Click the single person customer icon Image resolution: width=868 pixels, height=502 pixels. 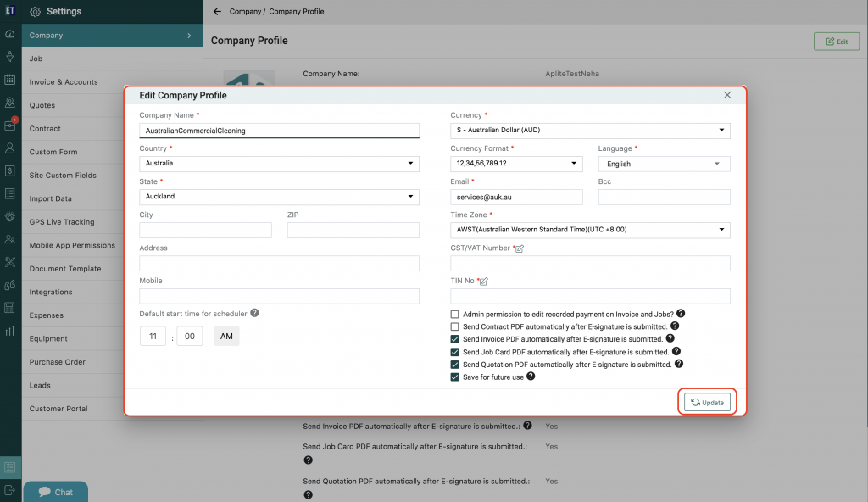pyautogui.click(x=10, y=148)
